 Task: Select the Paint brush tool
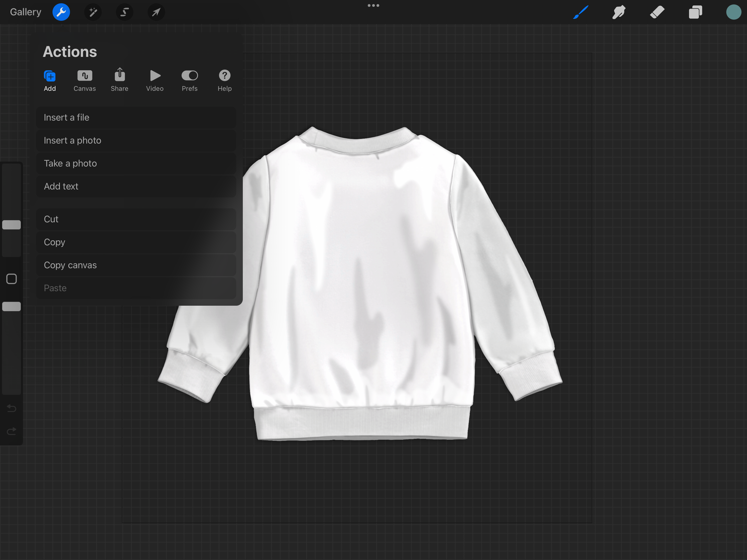click(x=581, y=12)
